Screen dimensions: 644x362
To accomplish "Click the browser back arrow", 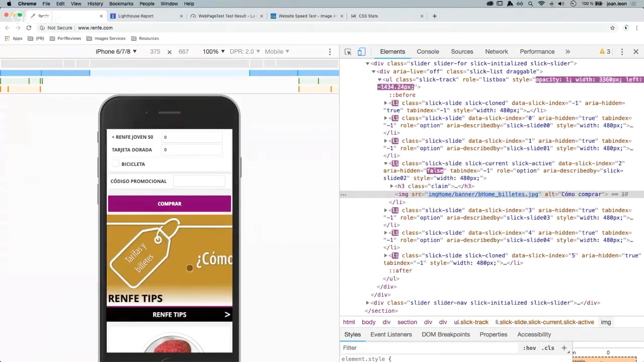I will click(x=7, y=28).
